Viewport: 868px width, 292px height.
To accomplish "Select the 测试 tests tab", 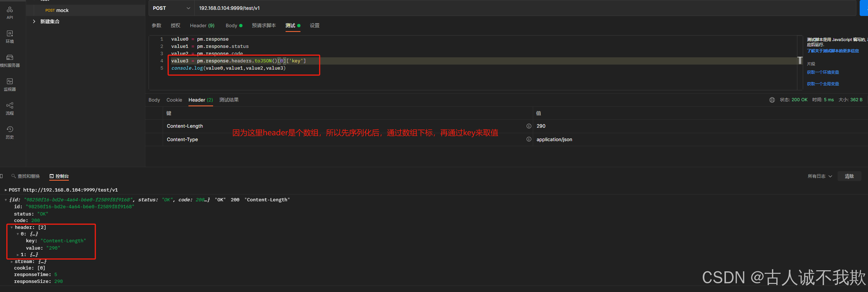I will [x=293, y=25].
